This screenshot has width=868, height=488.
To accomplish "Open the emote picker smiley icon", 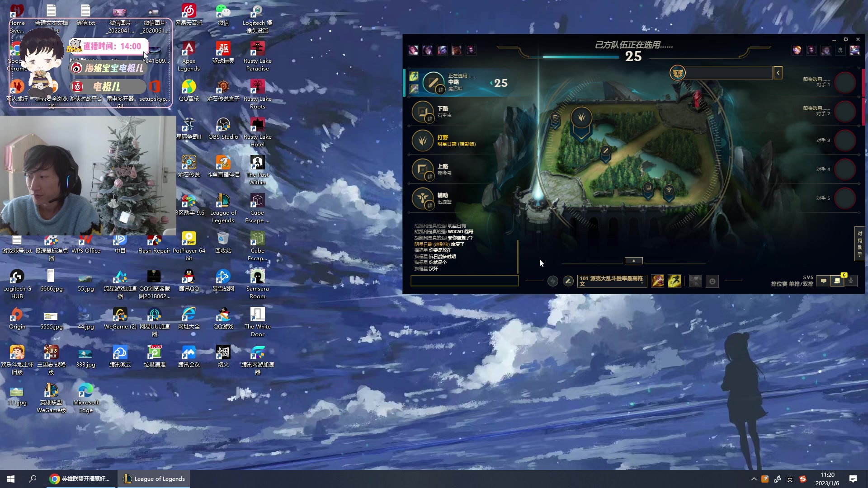I will coord(712,281).
